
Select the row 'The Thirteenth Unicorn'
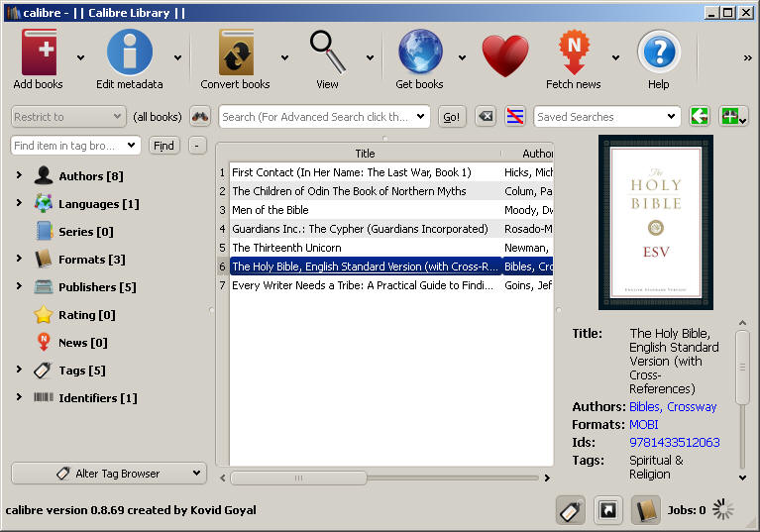point(386,248)
